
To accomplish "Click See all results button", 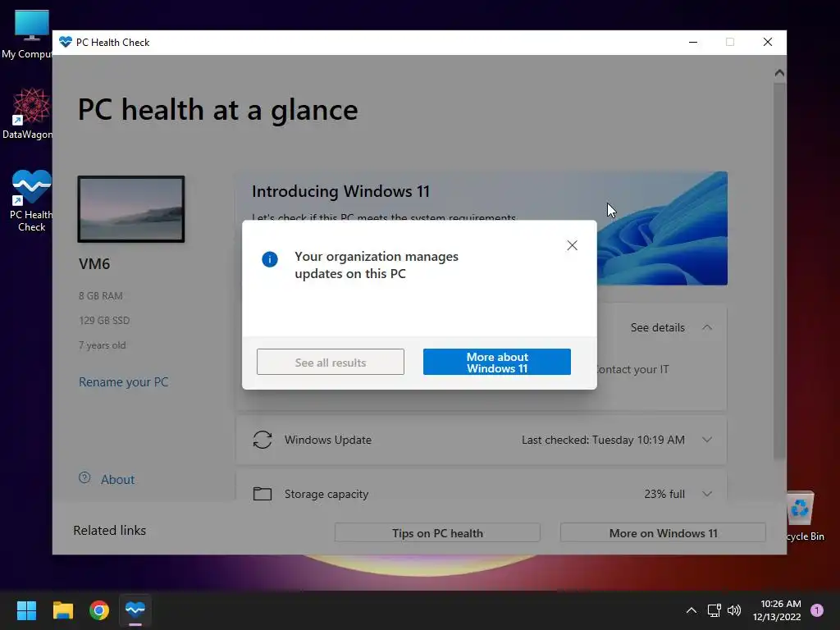I will [x=331, y=362].
